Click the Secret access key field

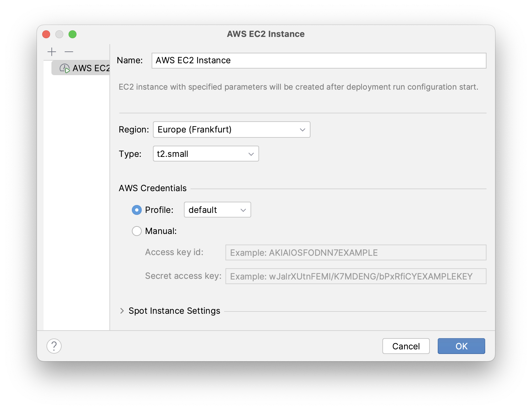pyautogui.click(x=355, y=276)
